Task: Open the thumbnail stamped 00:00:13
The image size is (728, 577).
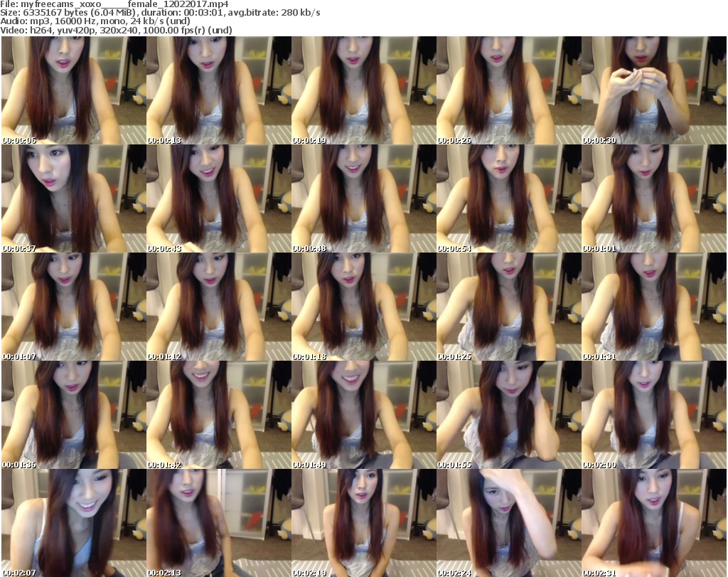Action: 219,90
